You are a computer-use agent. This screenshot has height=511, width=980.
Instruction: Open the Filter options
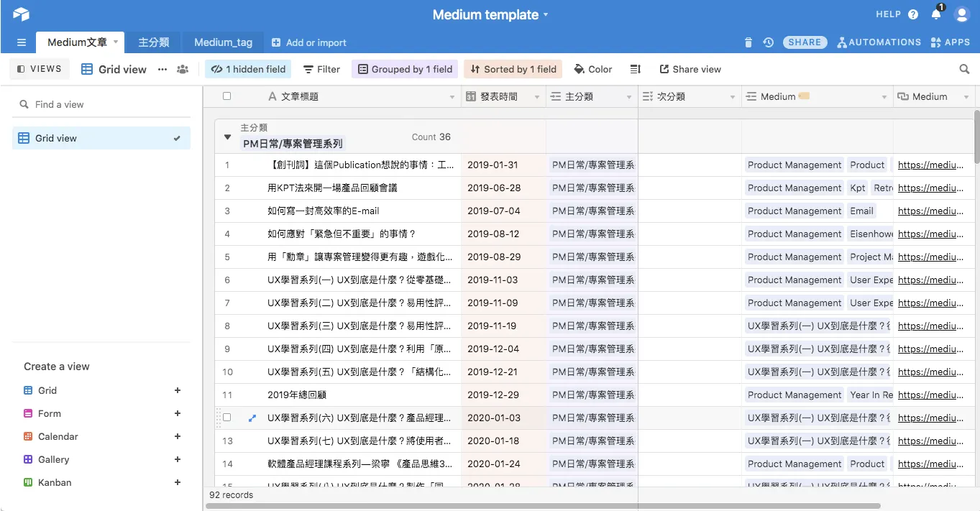pos(321,69)
